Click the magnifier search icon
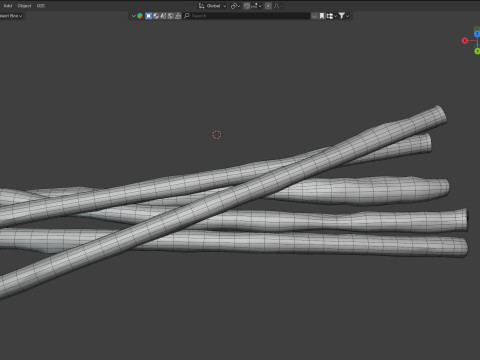This screenshot has width=480, height=360. tap(187, 16)
